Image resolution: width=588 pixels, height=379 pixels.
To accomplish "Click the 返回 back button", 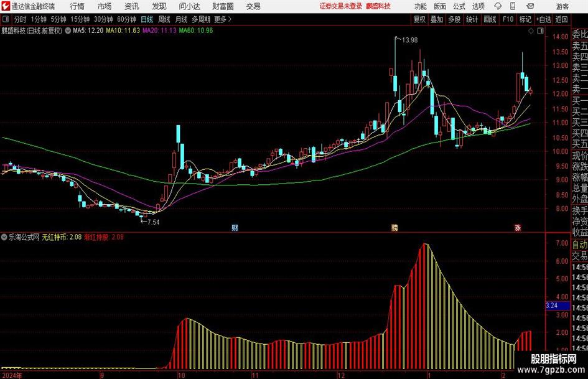I will [561, 19].
